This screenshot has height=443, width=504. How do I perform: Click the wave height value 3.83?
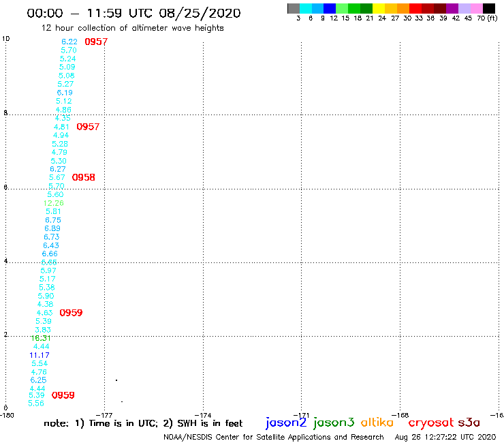point(43,330)
